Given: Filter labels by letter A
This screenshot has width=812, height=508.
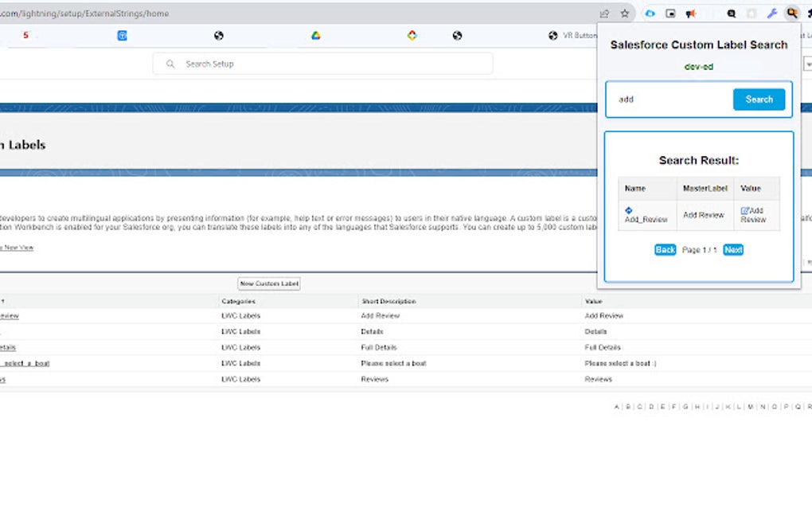Looking at the screenshot, I should [x=617, y=407].
